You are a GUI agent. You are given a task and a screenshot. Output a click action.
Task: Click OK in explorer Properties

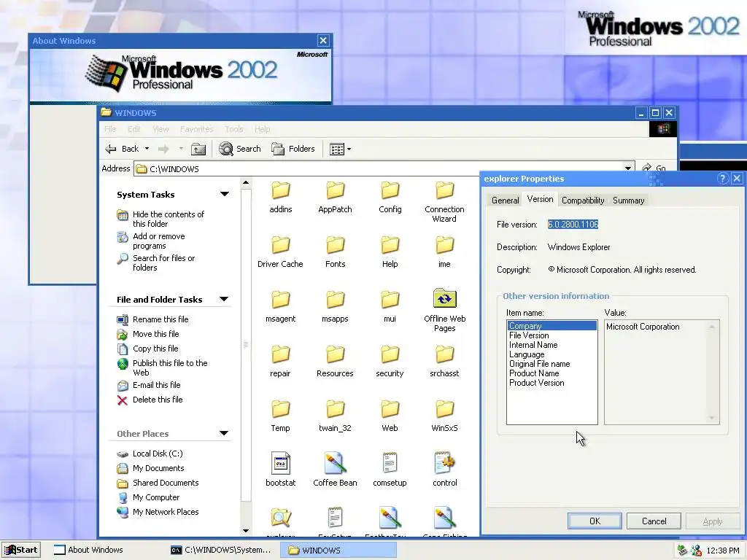pyautogui.click(x=595, y=521)
